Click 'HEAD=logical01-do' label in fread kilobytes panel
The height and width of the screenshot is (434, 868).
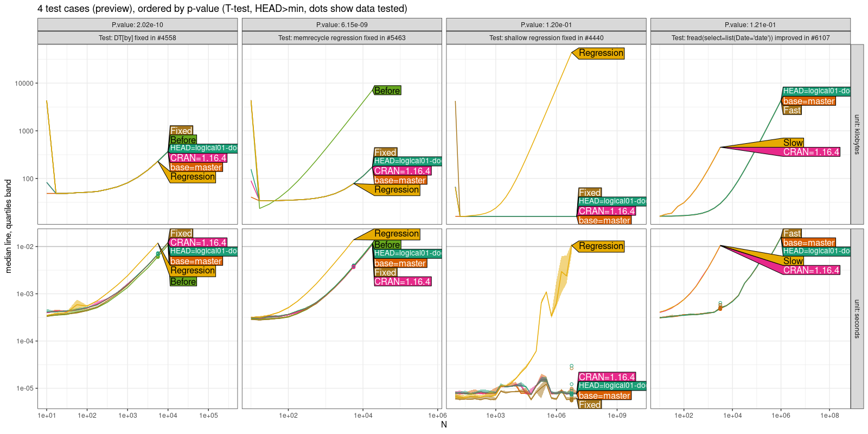click(816, 91)
